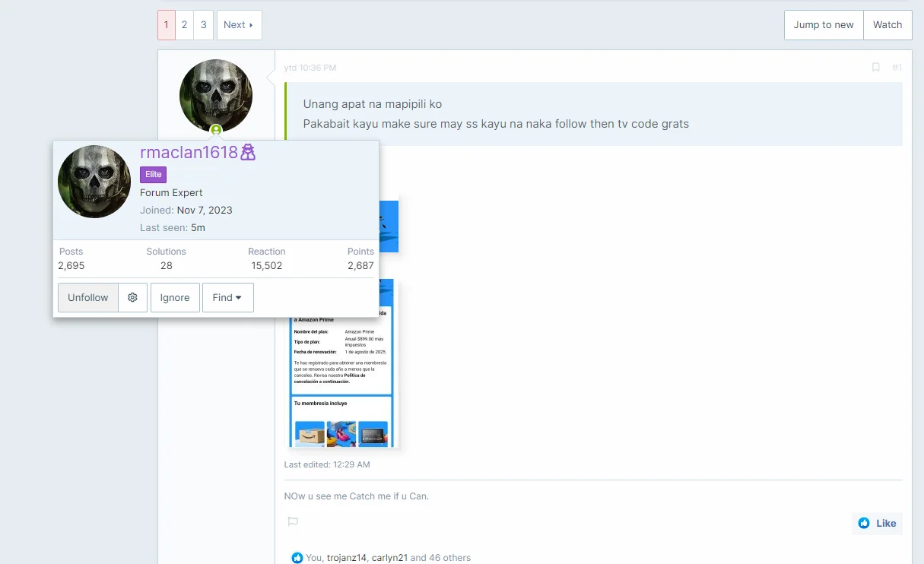924x564 pixels.
Task: Open trojanz14 profile from reactions list
Action: click(x=347, y=558)
